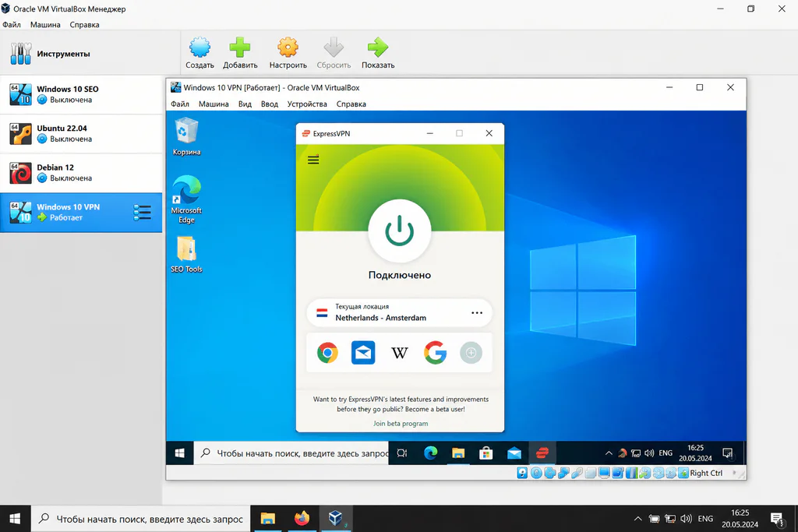This screenshot has width=798, height=532.
Task: Open the Wikipedia shortcut in ExpressVPN
Action: tap(400, 353)
